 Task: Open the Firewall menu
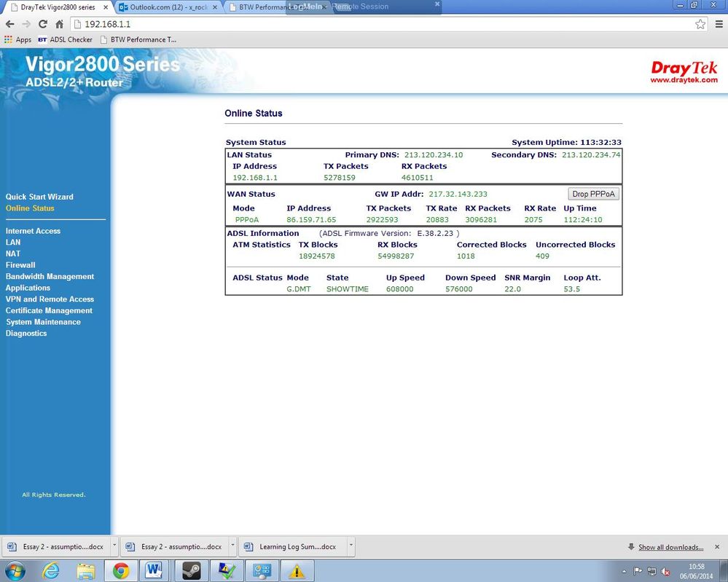click(20, 265)
